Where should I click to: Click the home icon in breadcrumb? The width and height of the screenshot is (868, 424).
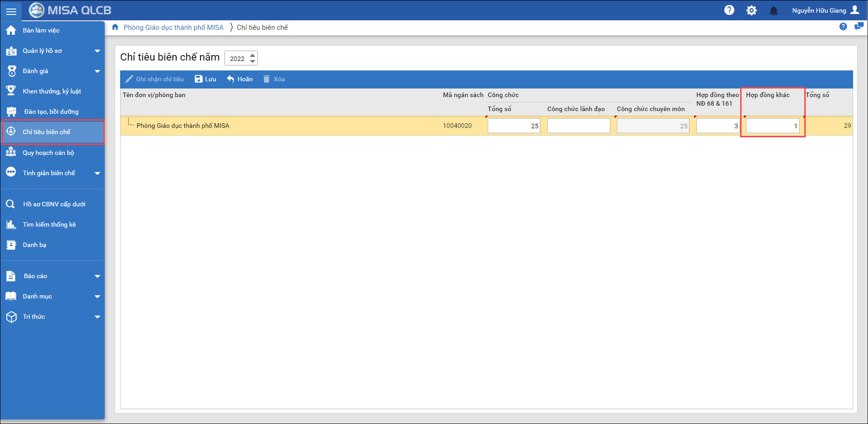[x=115, y=27]
